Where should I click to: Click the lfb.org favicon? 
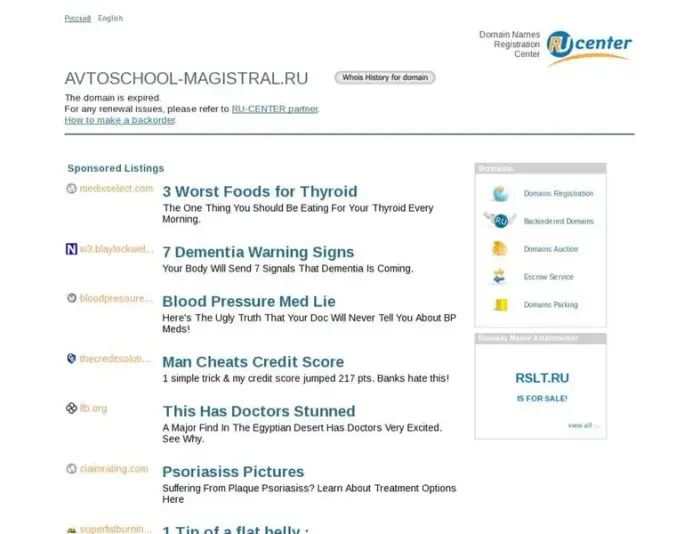pyautogui.click(x=71, y=409)
